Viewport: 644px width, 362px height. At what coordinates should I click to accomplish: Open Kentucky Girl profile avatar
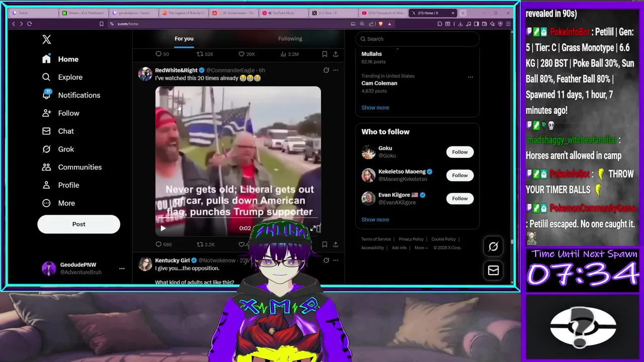pos(145,264)
